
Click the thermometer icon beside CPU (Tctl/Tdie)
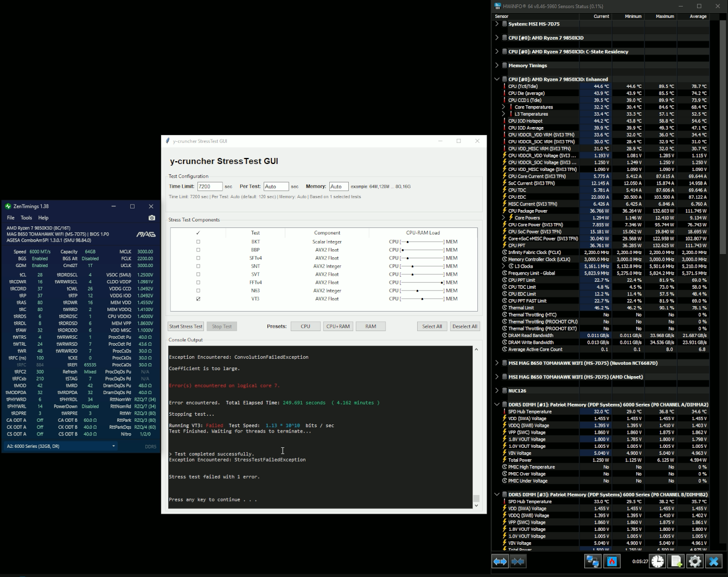click(x=505, y=86)
